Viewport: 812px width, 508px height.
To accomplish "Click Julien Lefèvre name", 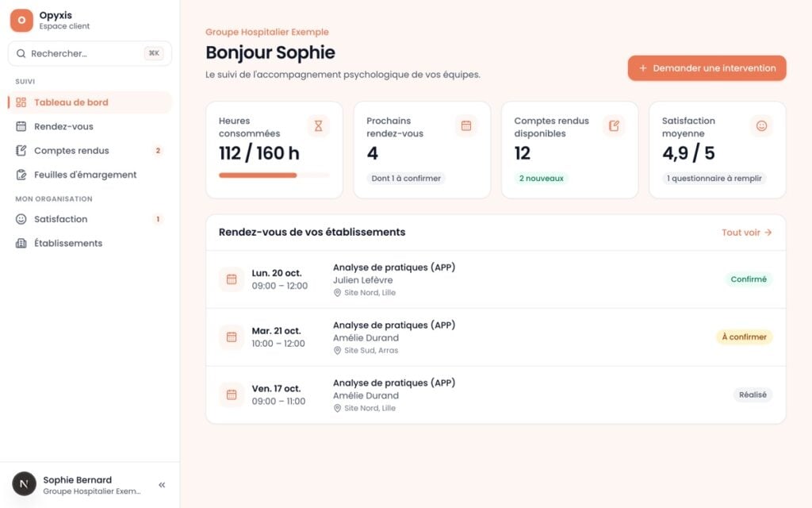I will (x=363, y=280).
